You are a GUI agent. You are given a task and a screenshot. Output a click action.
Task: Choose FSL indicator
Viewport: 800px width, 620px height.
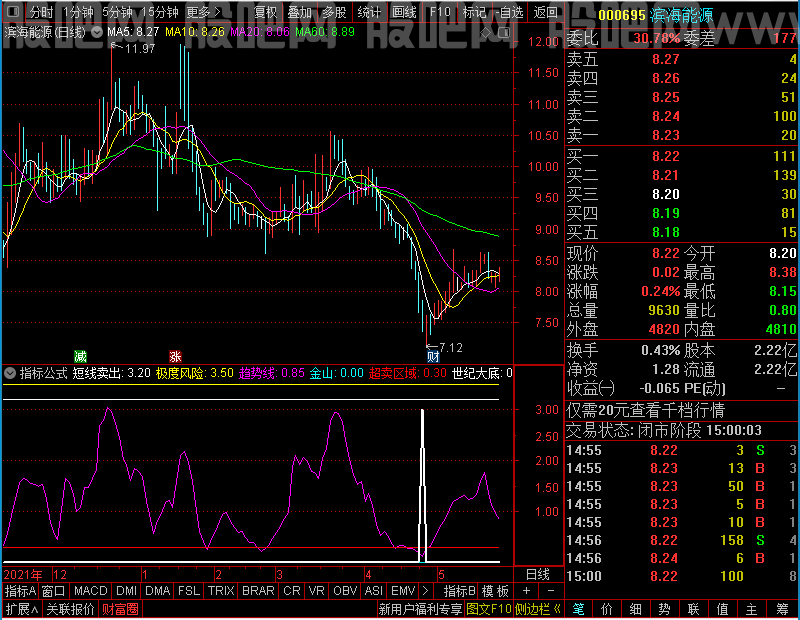click(x=189, y=591)
